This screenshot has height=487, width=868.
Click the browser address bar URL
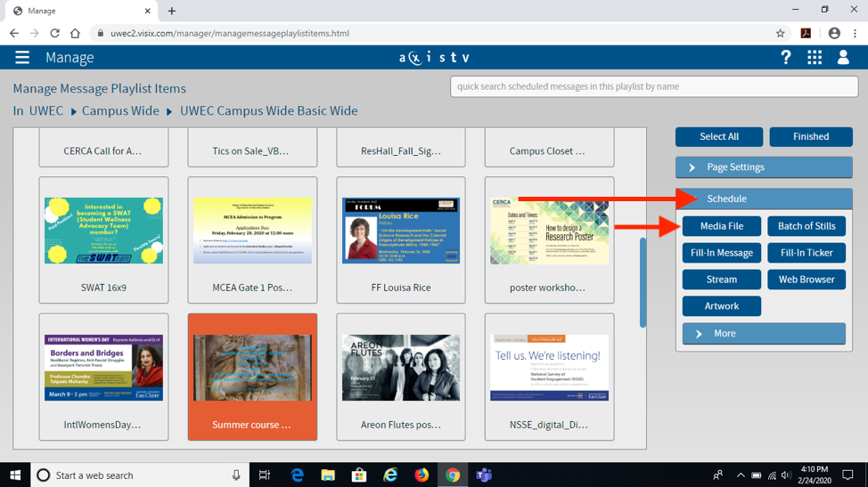tap(230, 33)
